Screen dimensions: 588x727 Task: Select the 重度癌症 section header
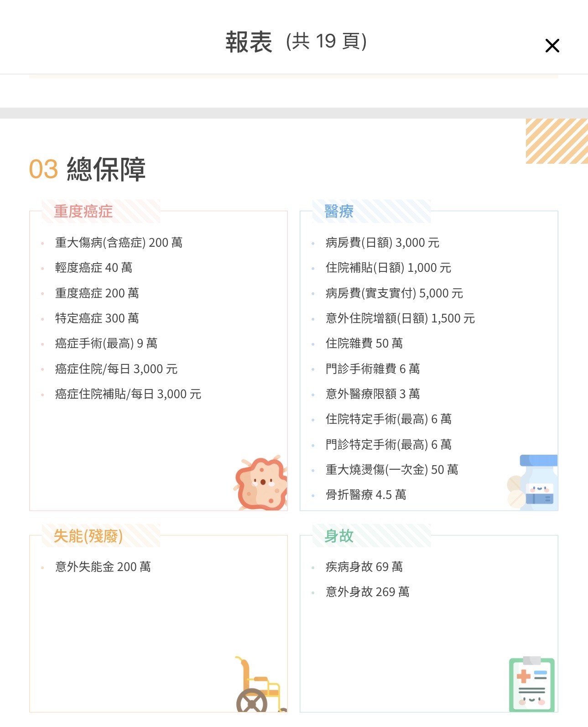[x=83, y=212]
